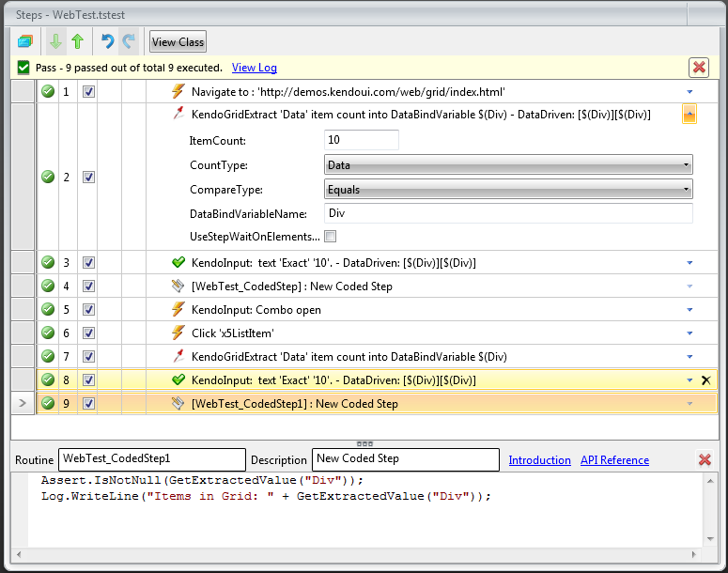Click the stacked windows icon in toolbar
The width and height of the screenshot is (728, 573).
24,41
